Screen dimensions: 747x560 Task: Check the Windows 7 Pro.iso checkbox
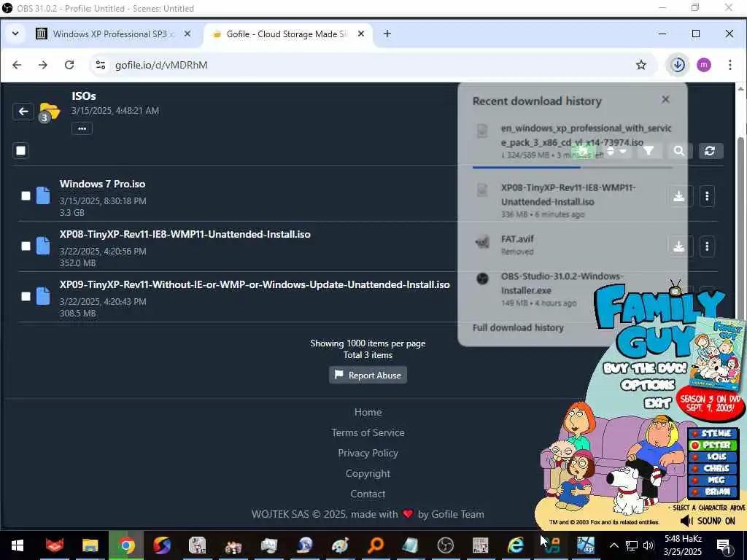[x=26, y=195]
